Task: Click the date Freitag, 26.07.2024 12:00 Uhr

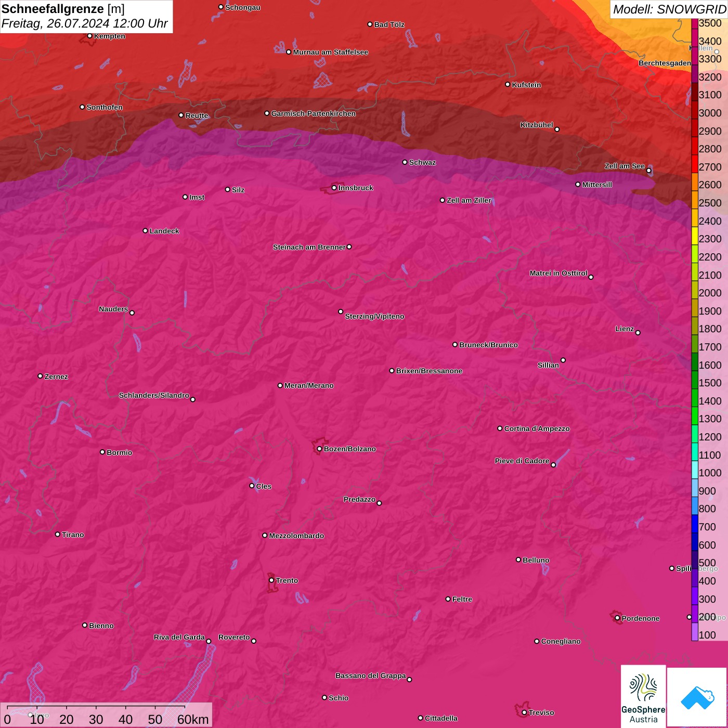Action: click(84, 23)
